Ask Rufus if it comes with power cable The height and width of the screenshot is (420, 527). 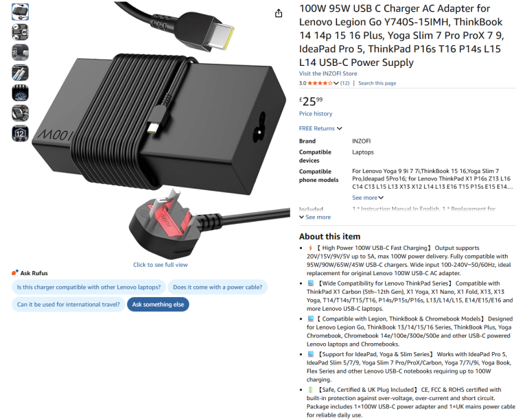click(218, 287)
